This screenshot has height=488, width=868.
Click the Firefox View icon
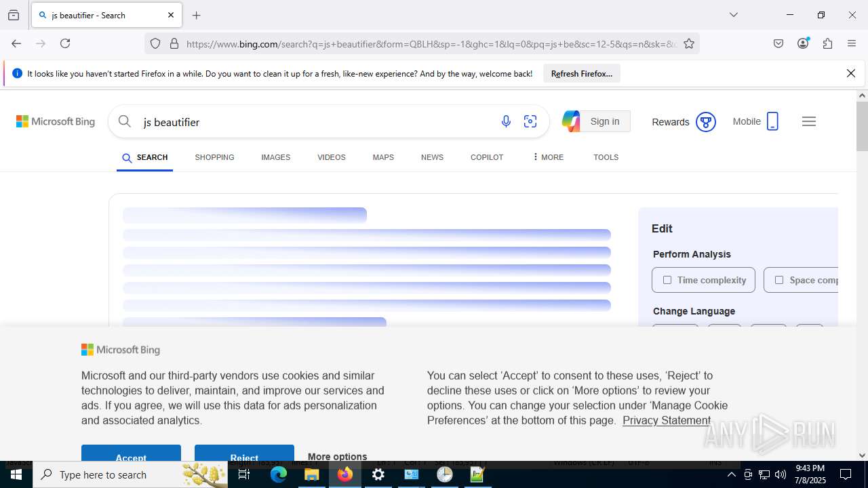tap(14, 15)
